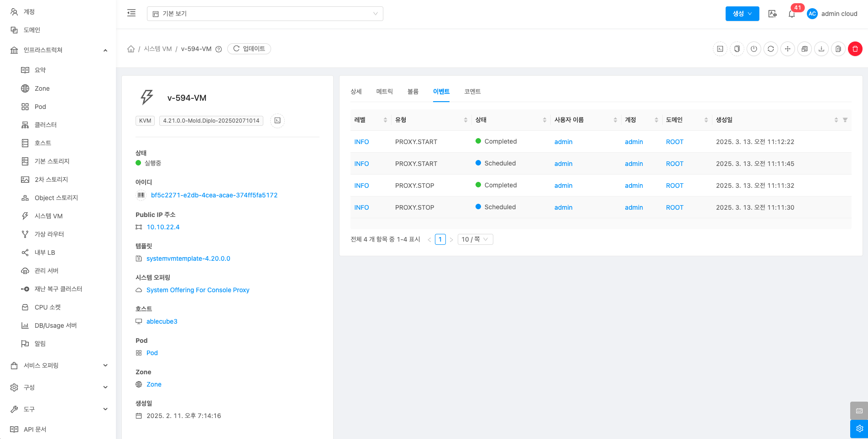
Task: Open the notifications bell icon
Action: (x=792, y=14)
